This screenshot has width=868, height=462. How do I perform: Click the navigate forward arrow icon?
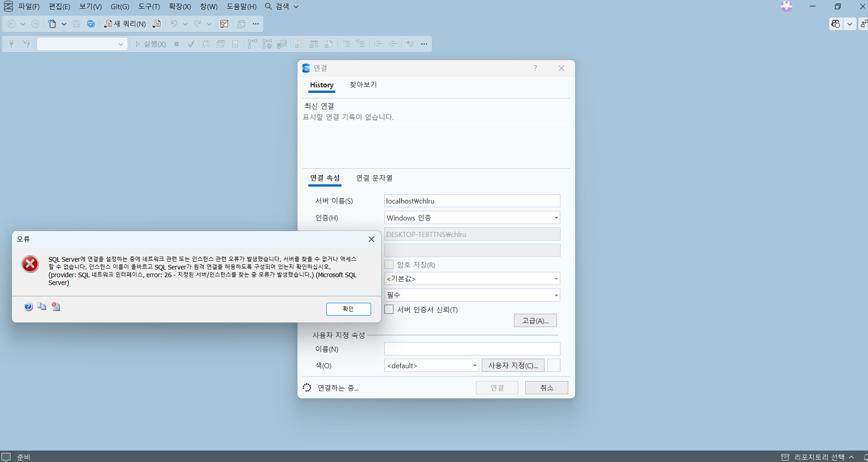[x=35, y=24]
